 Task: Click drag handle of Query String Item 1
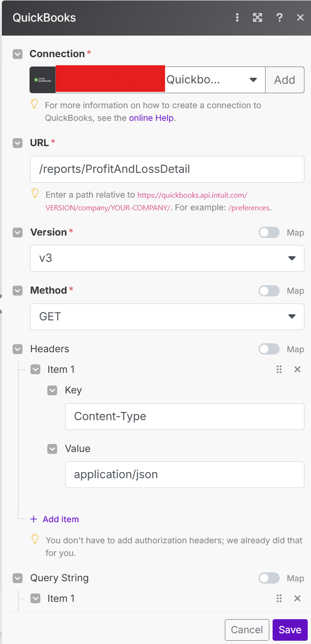[x=279, y=599]
